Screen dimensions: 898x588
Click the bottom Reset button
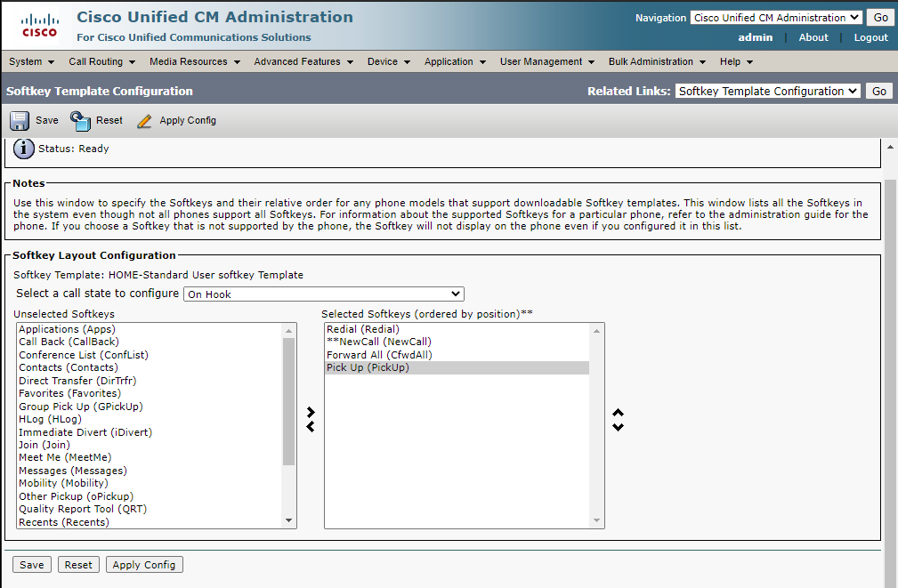[78, 565]
